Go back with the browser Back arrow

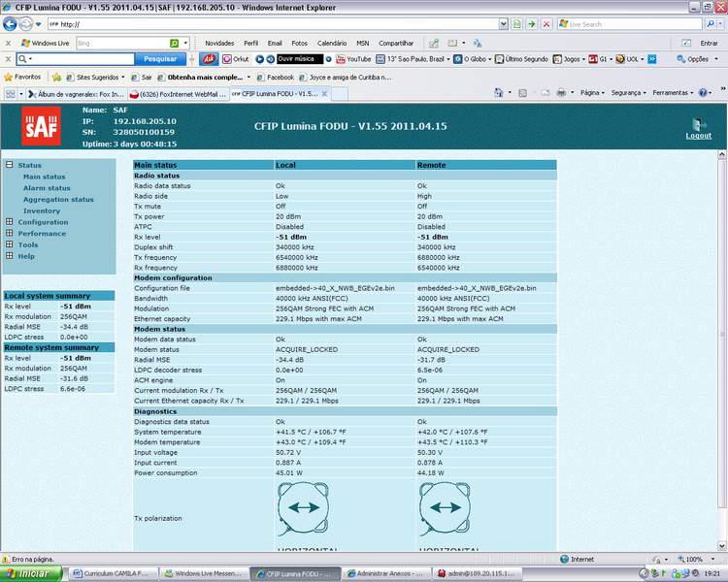pos(10,23)
